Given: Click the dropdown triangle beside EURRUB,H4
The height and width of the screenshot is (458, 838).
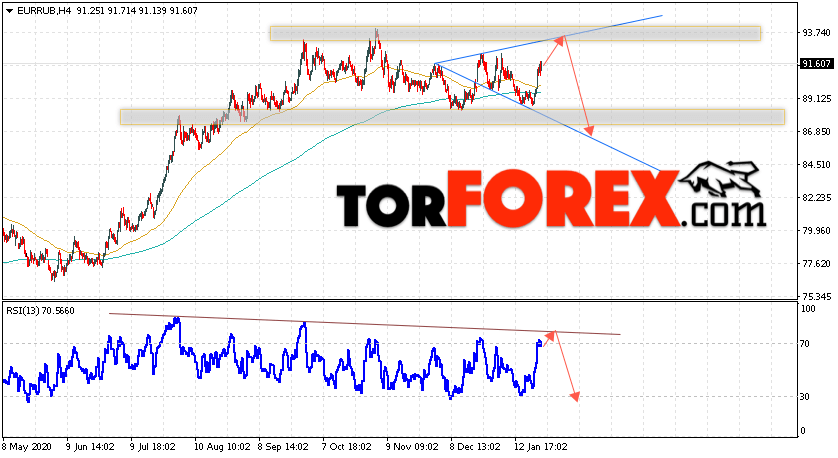Looking at the screenshot, I should (10, 11).
